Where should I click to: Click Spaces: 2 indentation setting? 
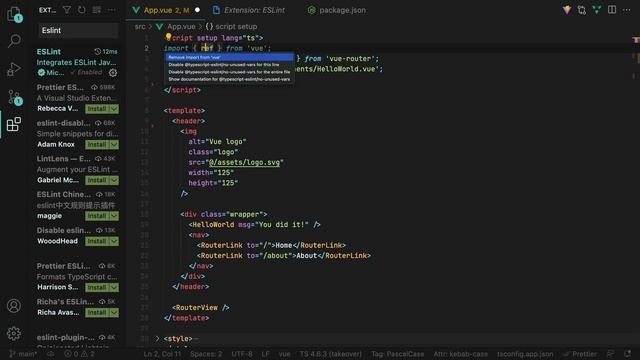tap(206, 354)
